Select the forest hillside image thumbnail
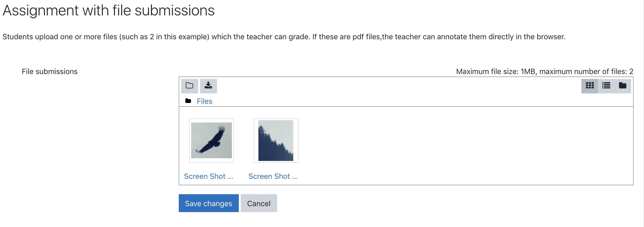This screenshot has height=227, width=644. pyautogui.click(x=276, y=141)
